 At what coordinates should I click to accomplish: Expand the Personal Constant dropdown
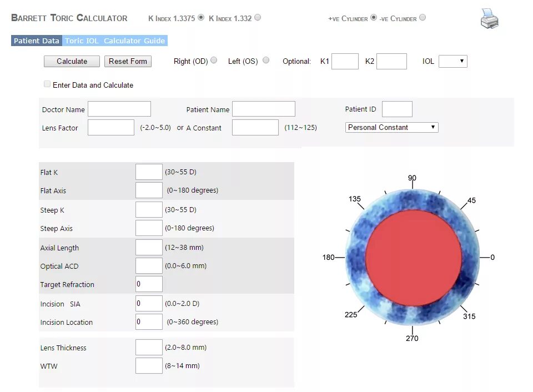(x=391, y=127)
